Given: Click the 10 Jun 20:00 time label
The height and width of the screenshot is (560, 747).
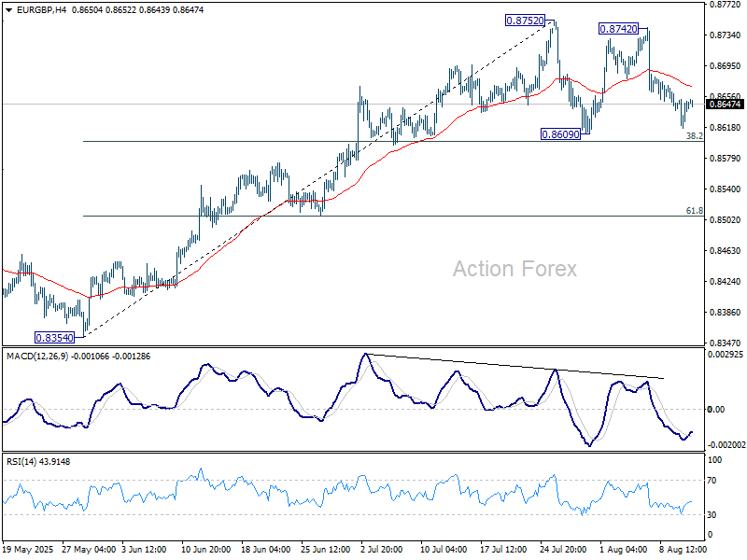Looking at the screenshot, I should coord(205,549).
